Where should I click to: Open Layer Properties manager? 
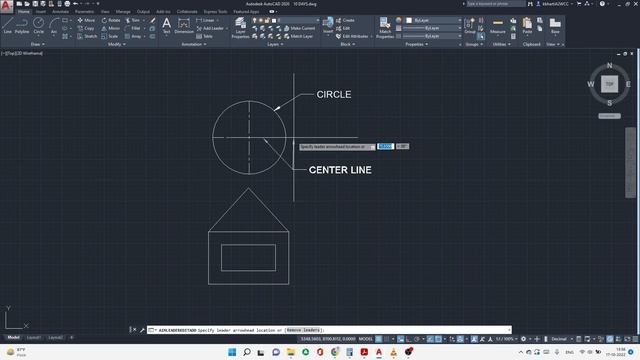(x=240, y=28)
